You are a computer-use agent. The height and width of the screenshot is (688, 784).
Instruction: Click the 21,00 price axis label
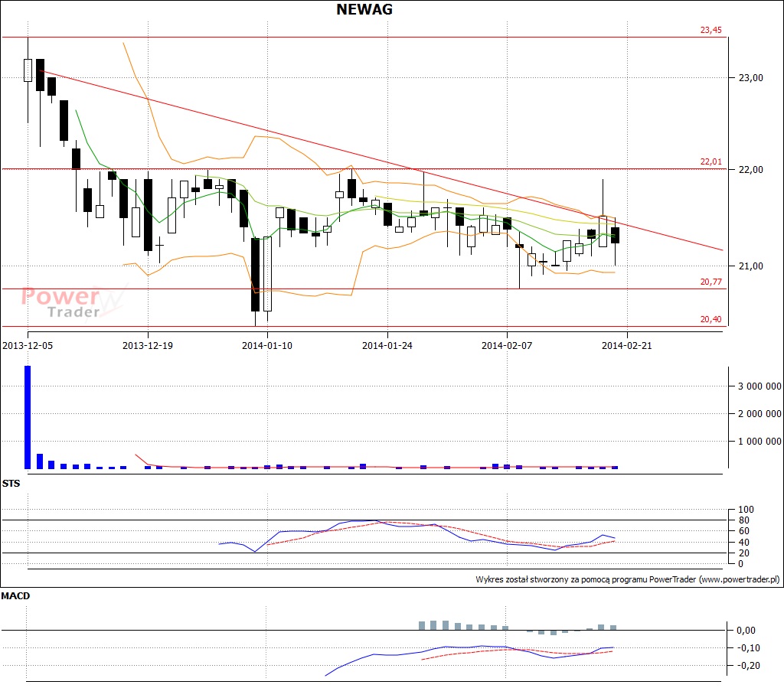tap(751, 266)
